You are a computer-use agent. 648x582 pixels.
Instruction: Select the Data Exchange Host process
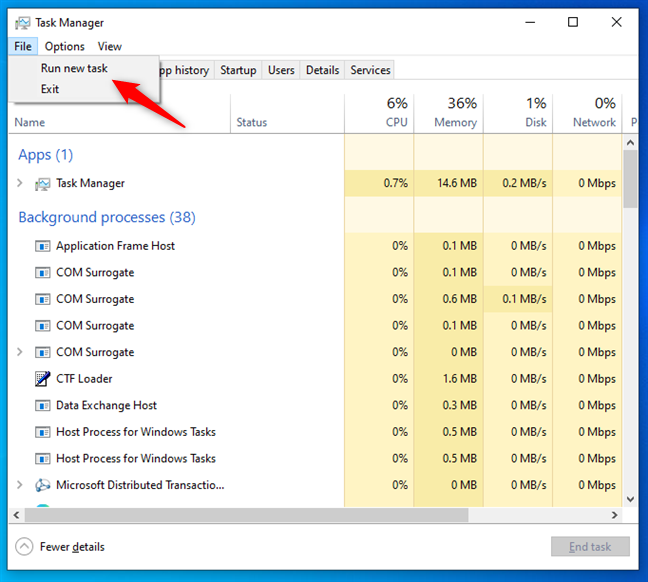click(106, 405)
